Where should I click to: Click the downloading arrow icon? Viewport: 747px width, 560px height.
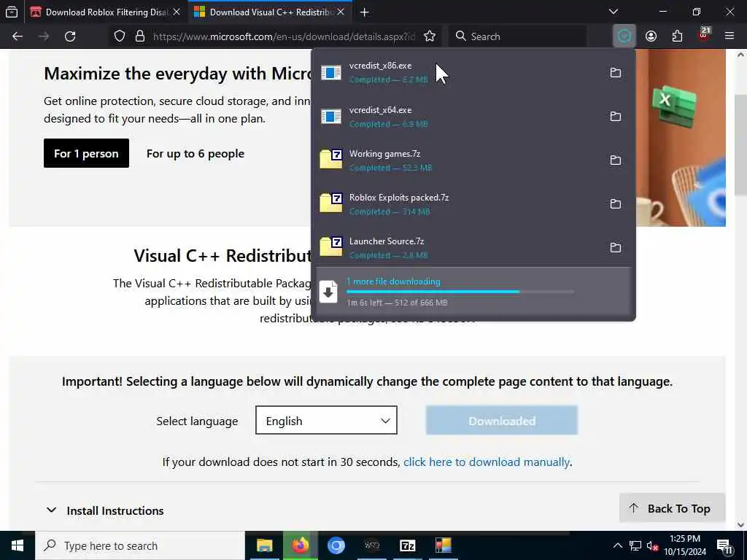click(x=328, y=292)
